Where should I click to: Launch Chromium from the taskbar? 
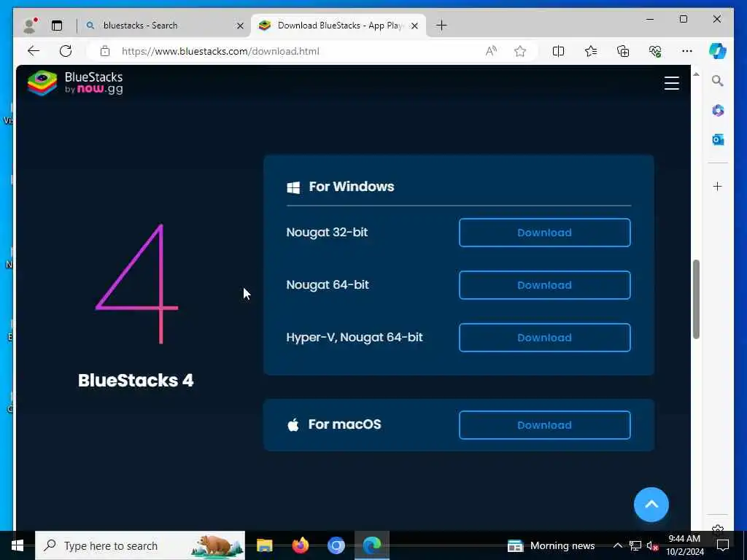pyautogui.click(x=336, y=545)
